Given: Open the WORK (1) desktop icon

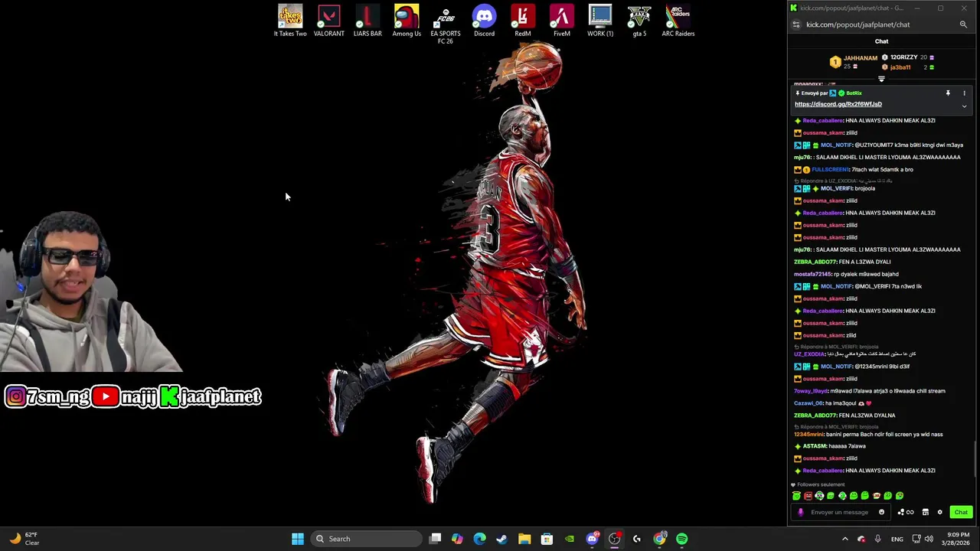Looking at the screenshot, I should 600,21.
